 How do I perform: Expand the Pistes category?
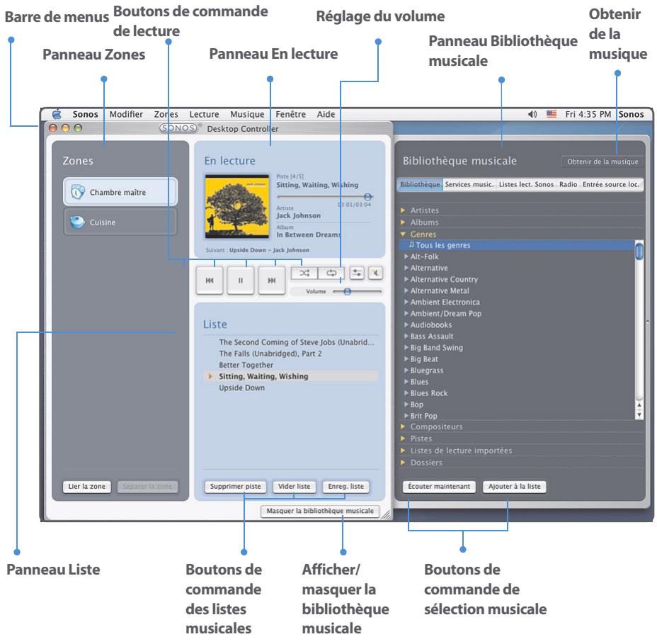point(403,439)
